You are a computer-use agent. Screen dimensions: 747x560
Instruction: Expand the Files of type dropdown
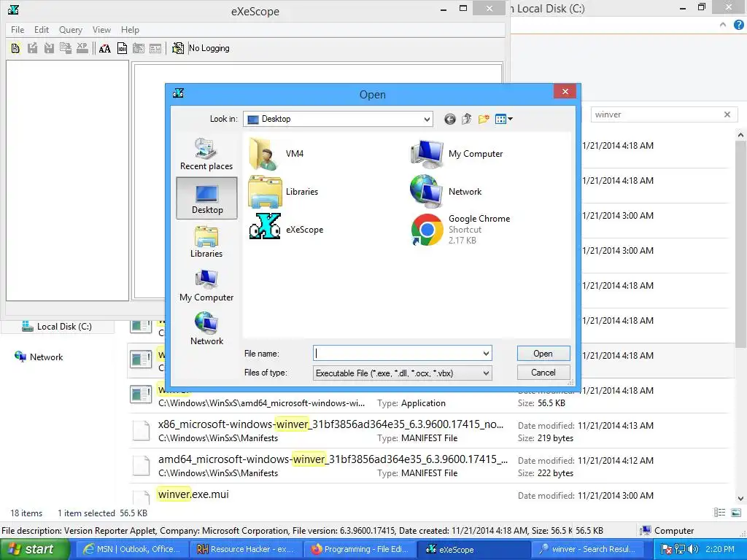[486, 373]
